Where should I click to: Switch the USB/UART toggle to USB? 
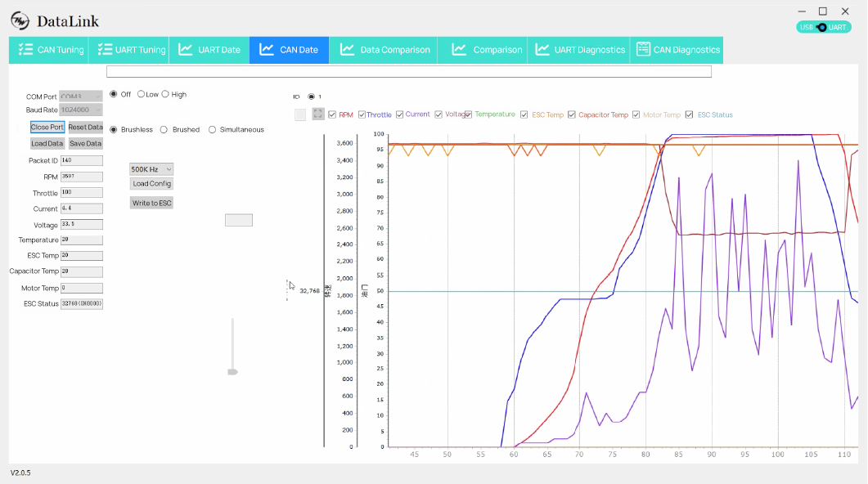[x=806, y=27]
